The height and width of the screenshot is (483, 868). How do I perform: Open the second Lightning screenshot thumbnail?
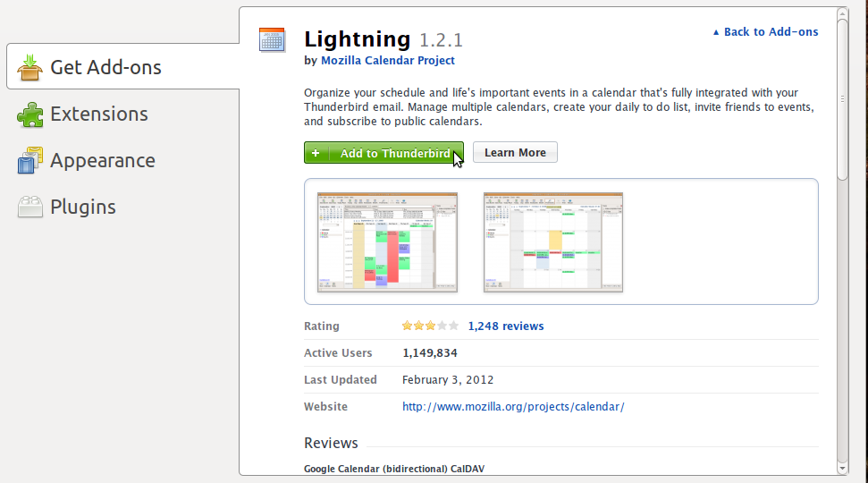pos(553,242)
